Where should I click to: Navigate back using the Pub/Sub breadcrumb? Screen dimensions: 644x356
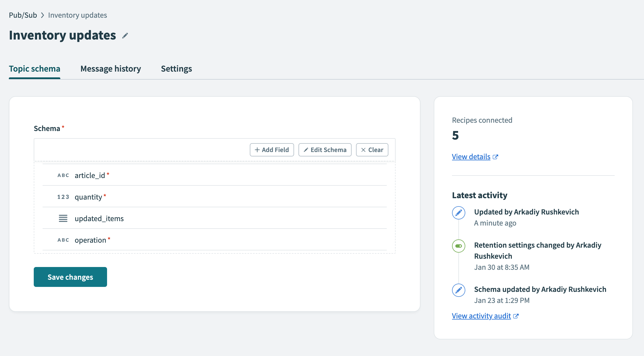[23, 15]
